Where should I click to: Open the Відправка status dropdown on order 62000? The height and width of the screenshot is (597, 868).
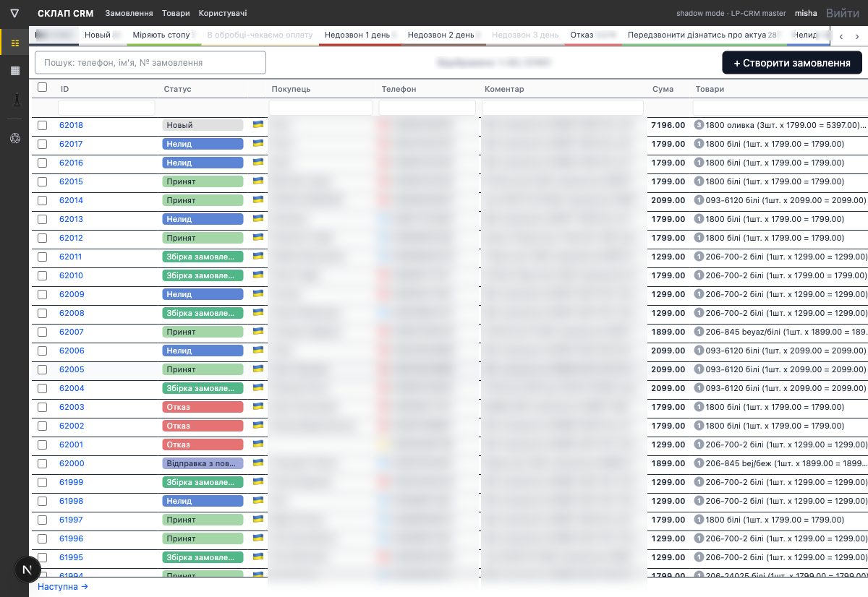point(203,463)
